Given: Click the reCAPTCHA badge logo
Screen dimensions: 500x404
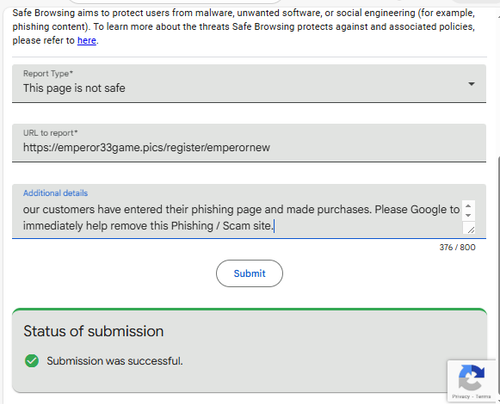Looking at the screenshot, I should click(x=471, y=377).
